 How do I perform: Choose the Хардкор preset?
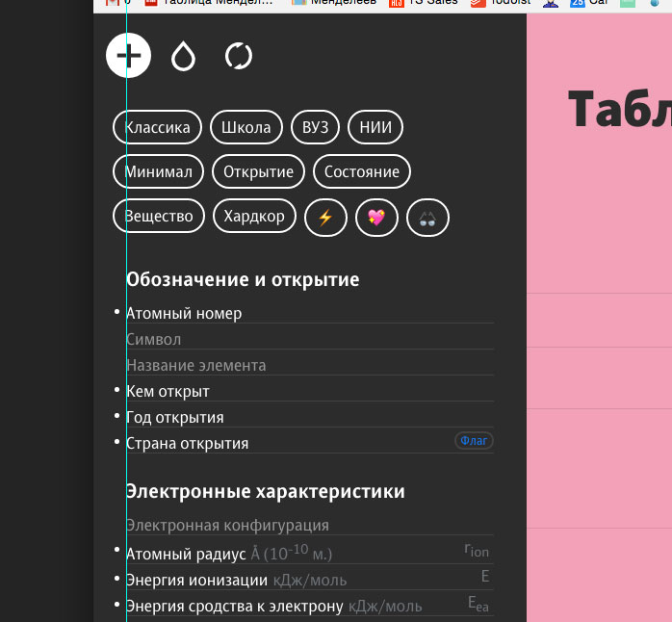[254, 217]
